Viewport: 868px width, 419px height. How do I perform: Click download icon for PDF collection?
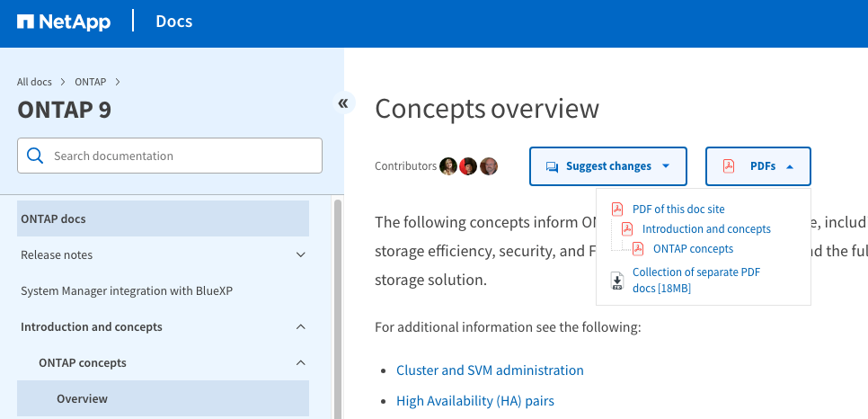point(617,281)
